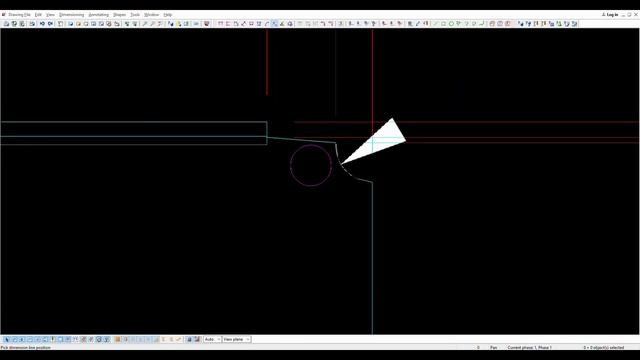Open the Annotating menu
The width and height of the screenshot is (640, 360).
pyautogui.click(x=98, y=15)
